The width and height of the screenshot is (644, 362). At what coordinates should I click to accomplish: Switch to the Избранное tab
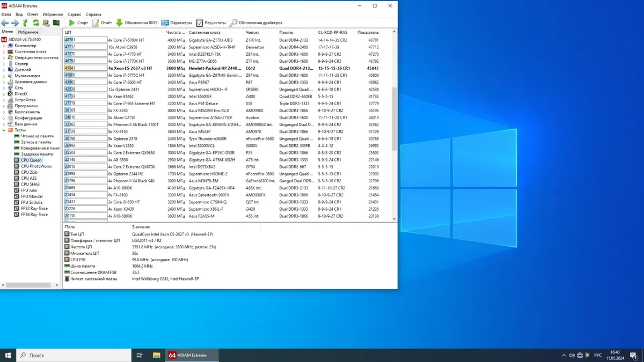point(28,32)
